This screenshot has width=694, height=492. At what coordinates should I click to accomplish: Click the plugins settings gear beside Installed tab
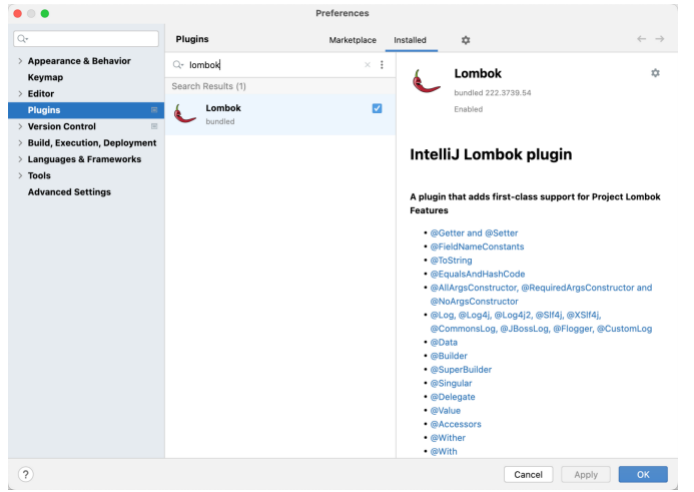pos(466,40)
